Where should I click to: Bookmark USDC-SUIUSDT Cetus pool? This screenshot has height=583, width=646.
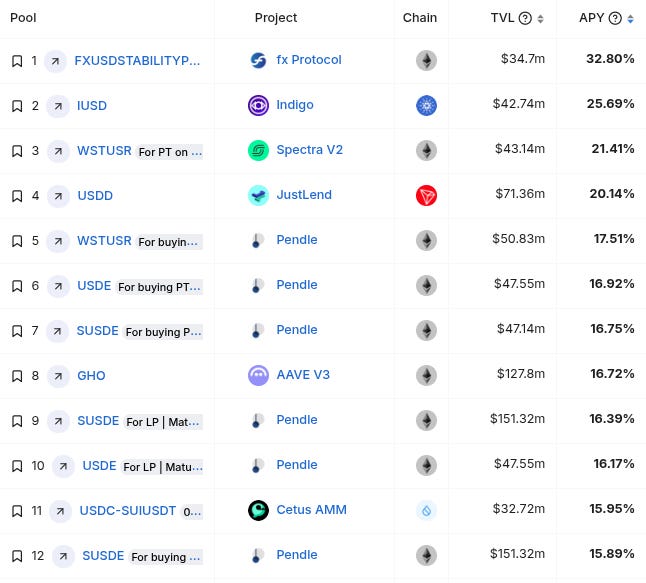(x=17, y=511)
